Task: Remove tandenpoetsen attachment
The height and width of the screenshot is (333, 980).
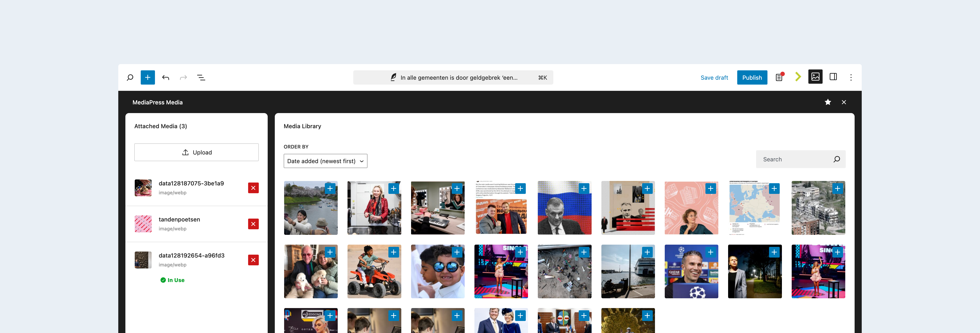Action: tap(253, 224)
